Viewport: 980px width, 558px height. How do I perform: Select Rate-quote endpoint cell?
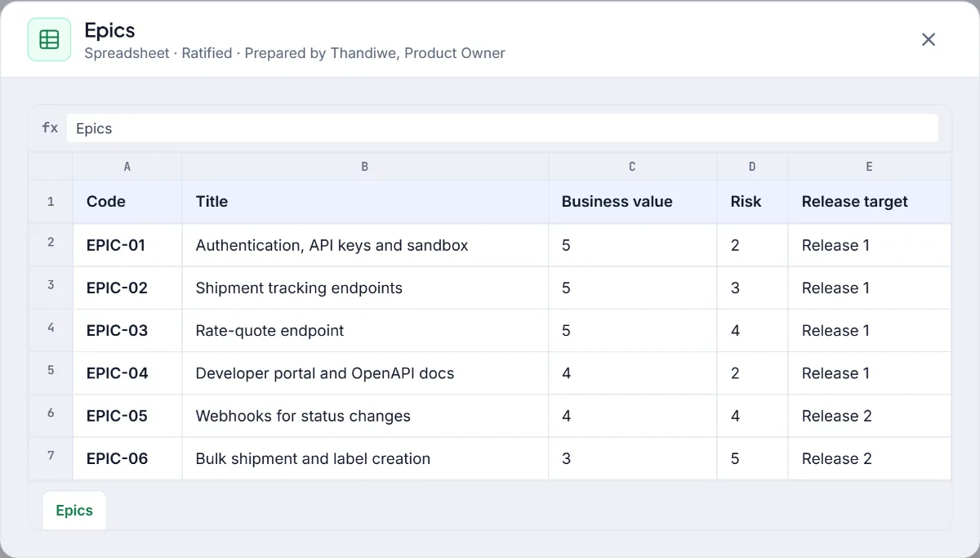click(365, 330)
